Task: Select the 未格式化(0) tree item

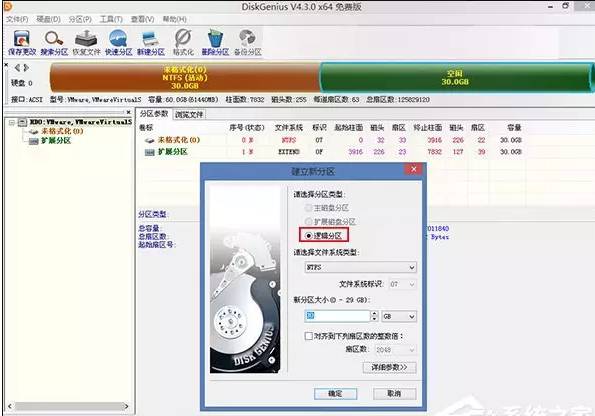Action: tap(62, 131)
